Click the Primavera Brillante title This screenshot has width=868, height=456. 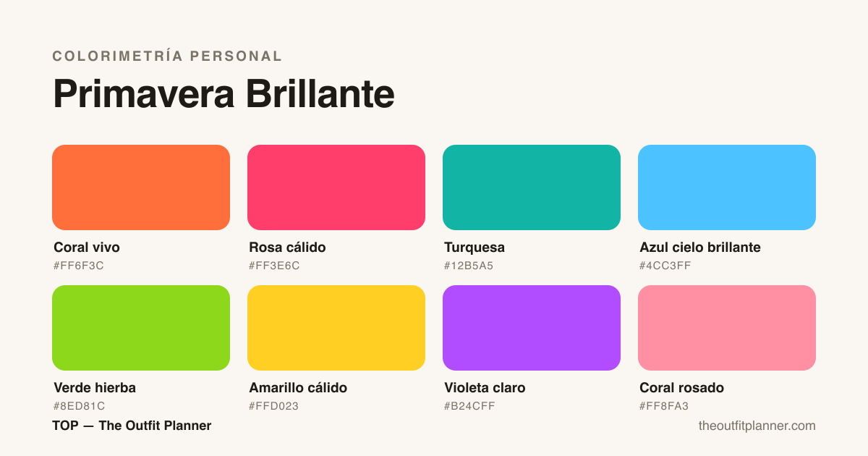(x=224, y=94)
